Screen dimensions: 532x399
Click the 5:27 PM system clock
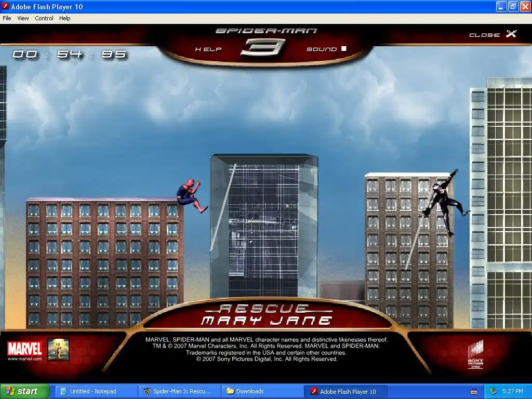pyautogui.click(x=513, y=392)
